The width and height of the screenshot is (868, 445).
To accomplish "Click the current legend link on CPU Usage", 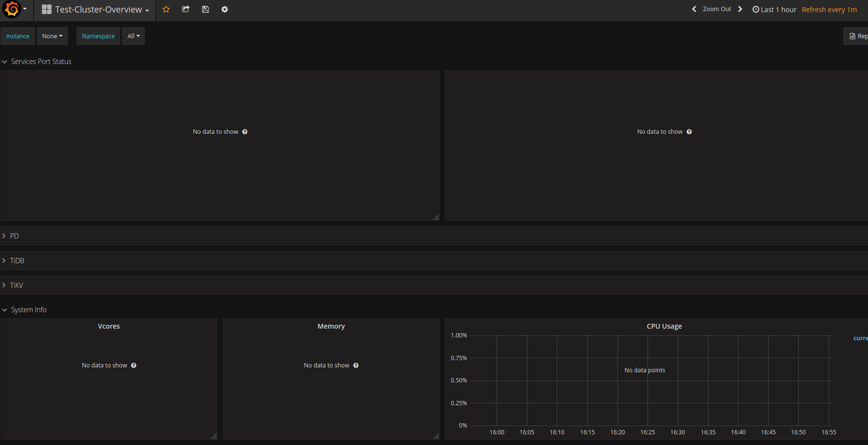I will tap(859, 338).
